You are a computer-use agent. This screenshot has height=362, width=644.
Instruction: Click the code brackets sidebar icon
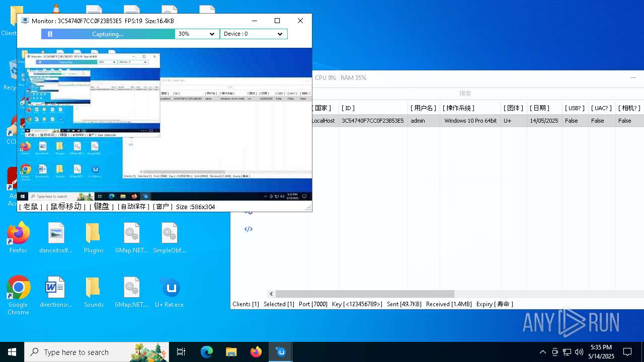249,229
